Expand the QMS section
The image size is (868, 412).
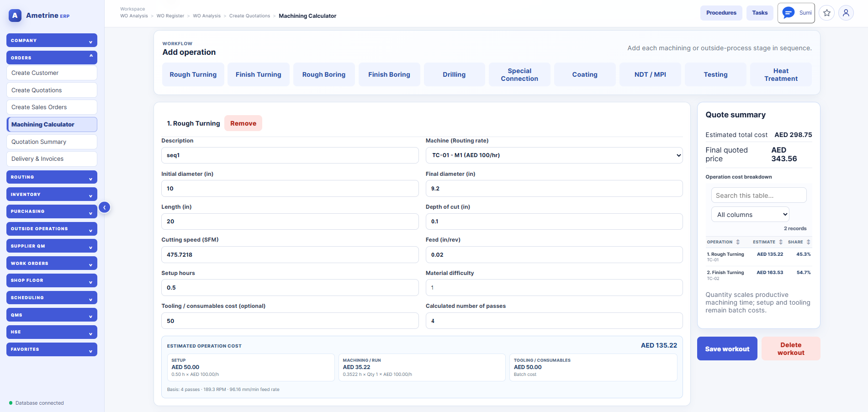(52, 315)
